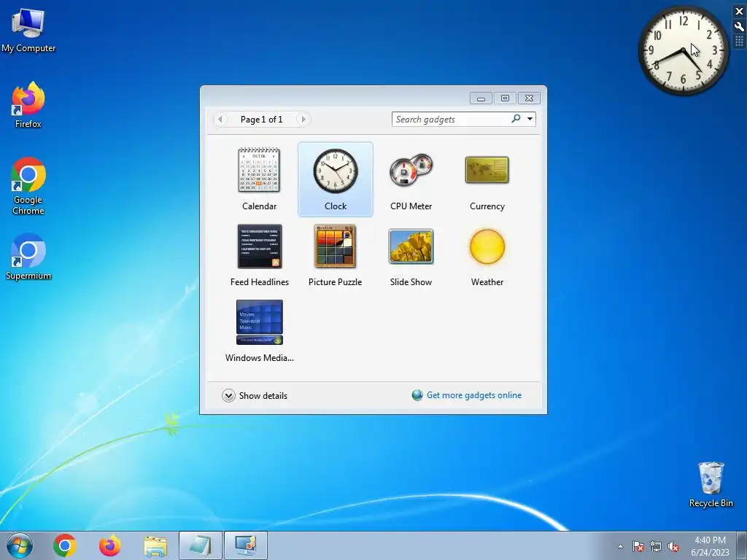Go to next gadget page
The height and width of the screenshot is (560, 747).
303,119
